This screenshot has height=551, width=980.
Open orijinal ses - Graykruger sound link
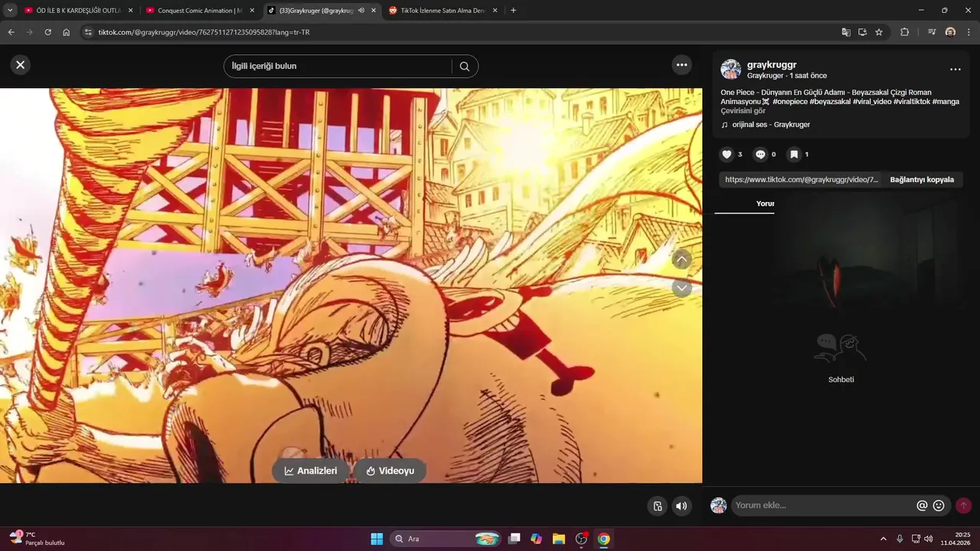click(x=771, y=125)
